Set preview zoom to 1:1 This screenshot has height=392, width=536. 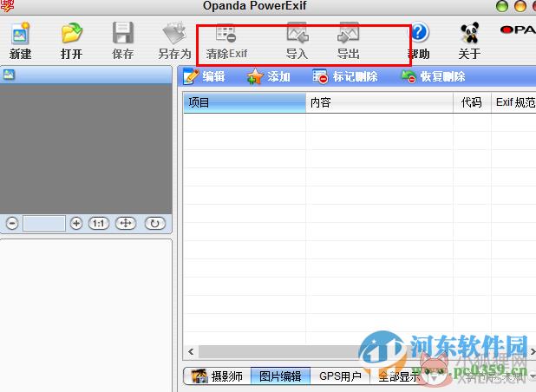click(x=99, y=224)
